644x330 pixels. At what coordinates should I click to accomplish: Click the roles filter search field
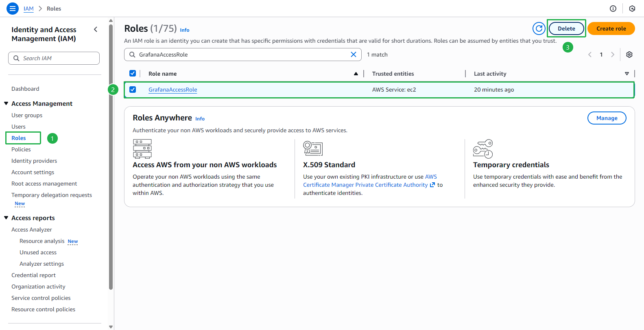pos(242,55)
